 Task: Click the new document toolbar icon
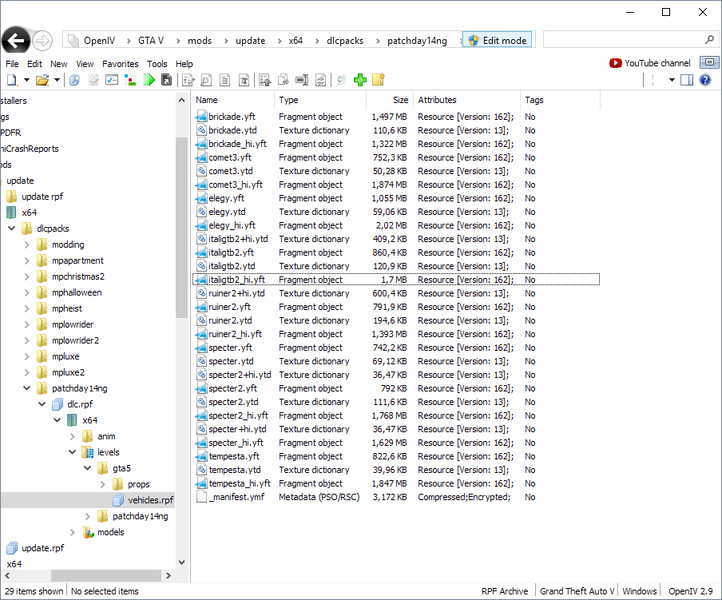click(13, 80)
